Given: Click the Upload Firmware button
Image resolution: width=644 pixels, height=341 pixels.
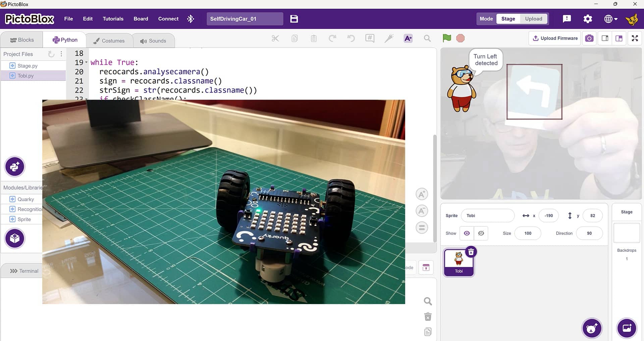Looking at the screenshot, I should [x=555, y=38].
